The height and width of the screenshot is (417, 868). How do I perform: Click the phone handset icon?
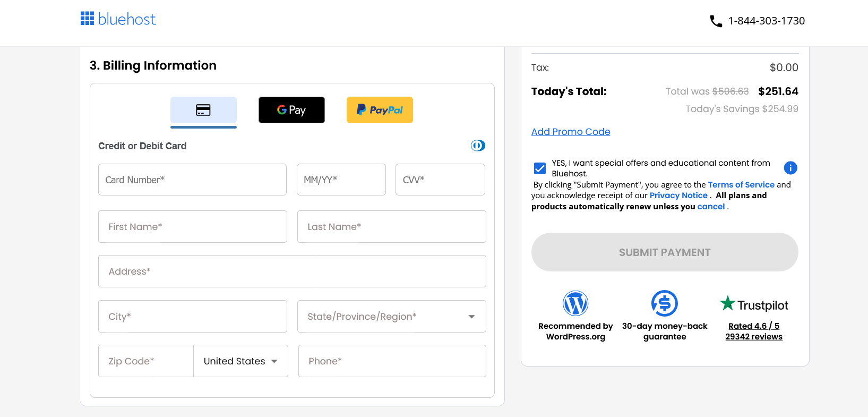[x=716, y=21]
